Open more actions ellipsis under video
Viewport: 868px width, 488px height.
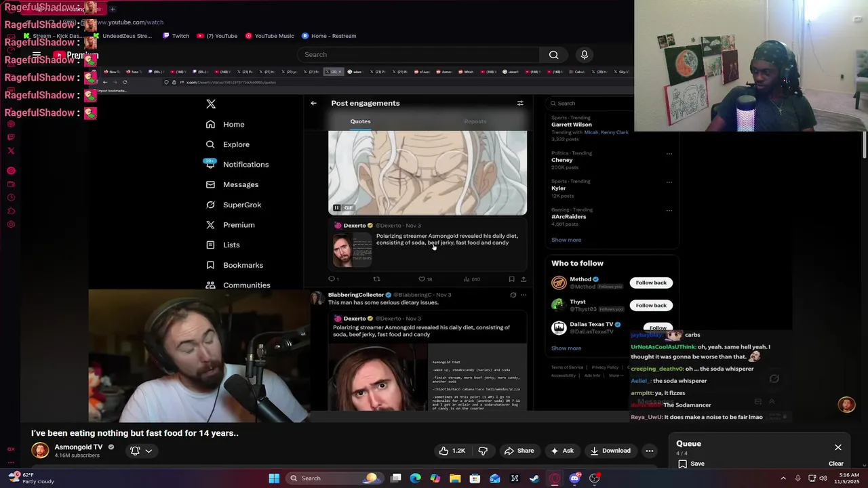650,451
